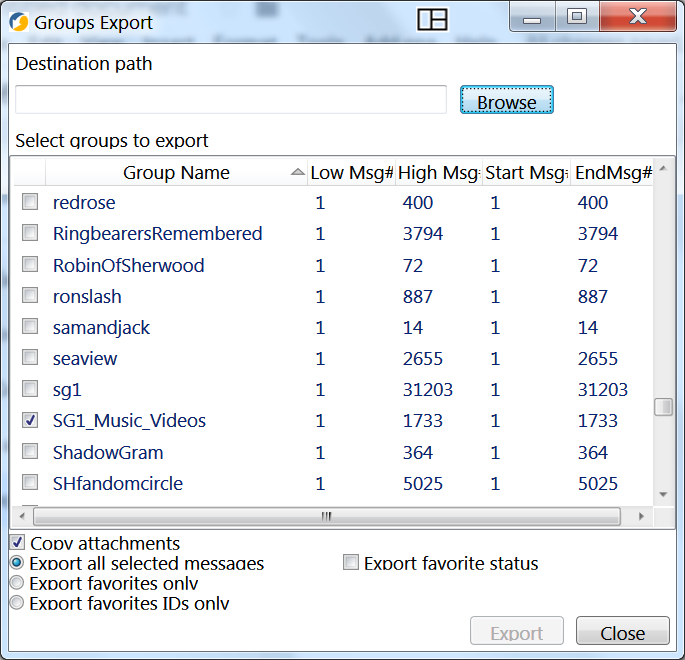Toggle the Copy attachments checkbox
Screen dimensions: 685x660
[x=18, y=542]
